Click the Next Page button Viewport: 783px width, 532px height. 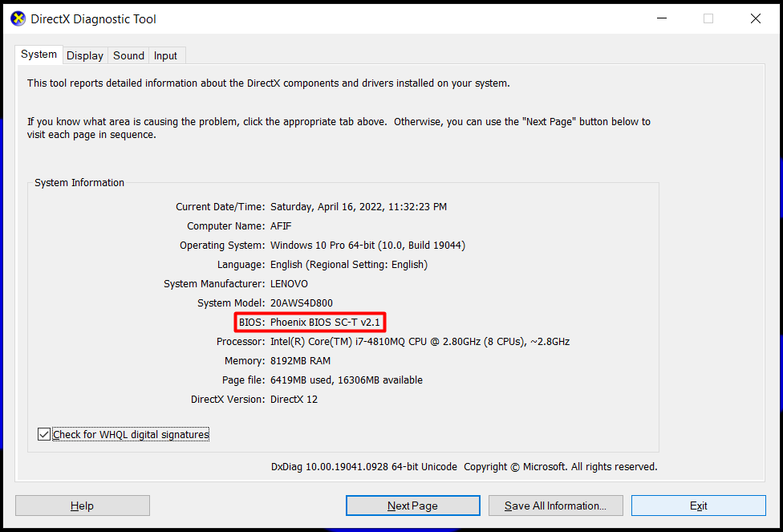(412, 506)
